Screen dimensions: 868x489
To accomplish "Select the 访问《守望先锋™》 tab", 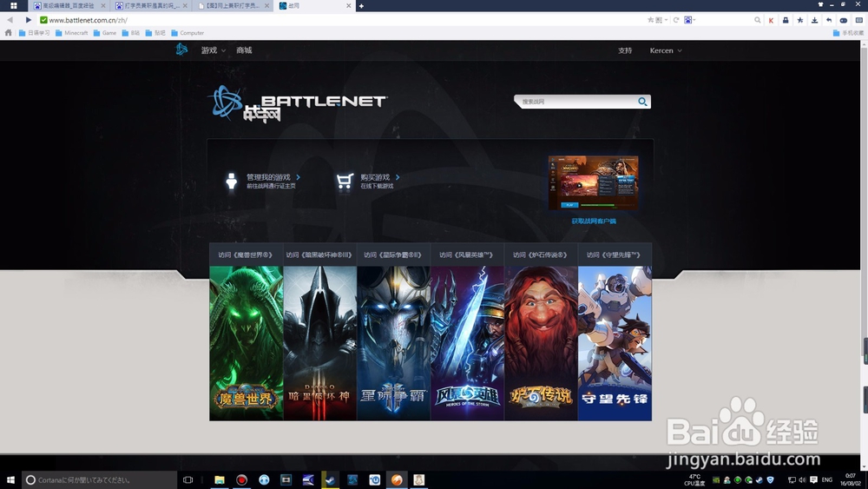I will pyautogui.click(x=615, y=254).
